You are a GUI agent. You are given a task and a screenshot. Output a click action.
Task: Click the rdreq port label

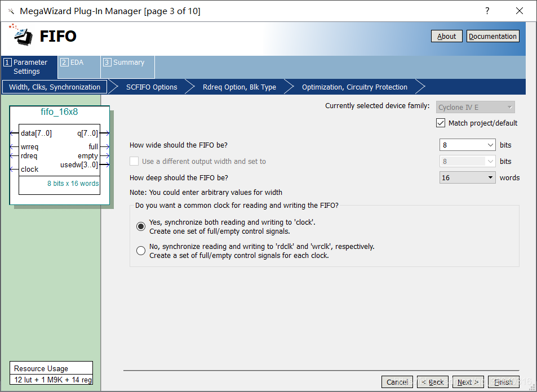click(x=29, y=156)
